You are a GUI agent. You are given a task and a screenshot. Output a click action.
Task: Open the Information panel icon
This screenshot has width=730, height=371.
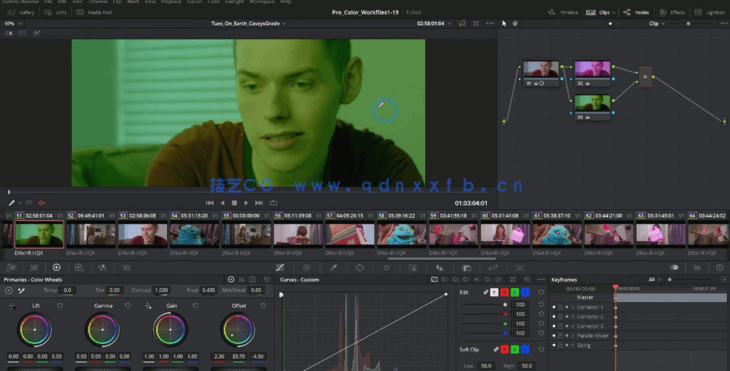pos(720,268)
